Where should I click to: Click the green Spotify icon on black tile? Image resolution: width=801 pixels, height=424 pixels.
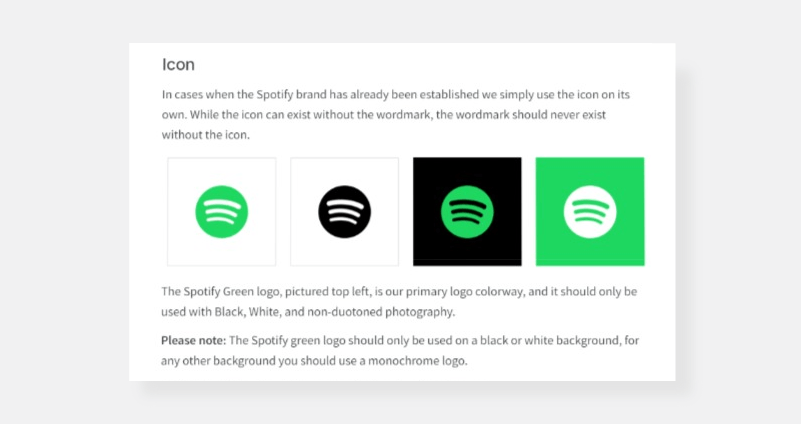coord(467,212)
